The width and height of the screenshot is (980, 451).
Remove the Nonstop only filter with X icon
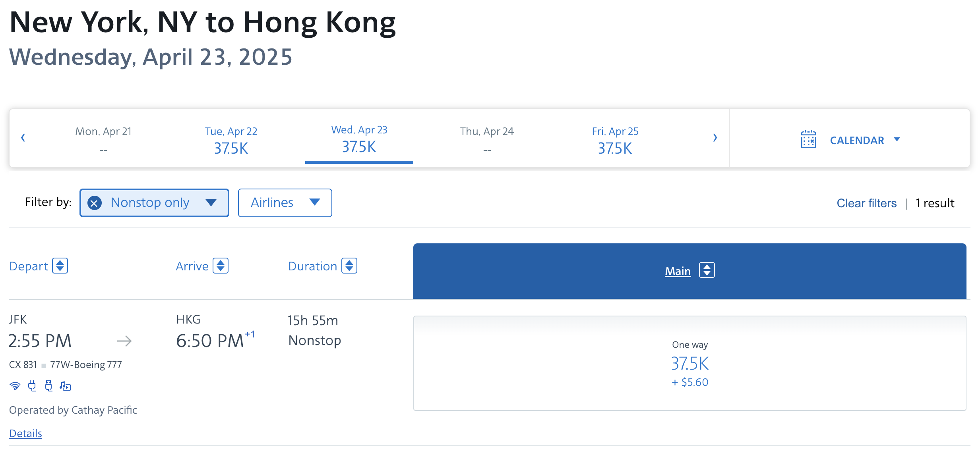pyautogui.click(x=94, y=203)
